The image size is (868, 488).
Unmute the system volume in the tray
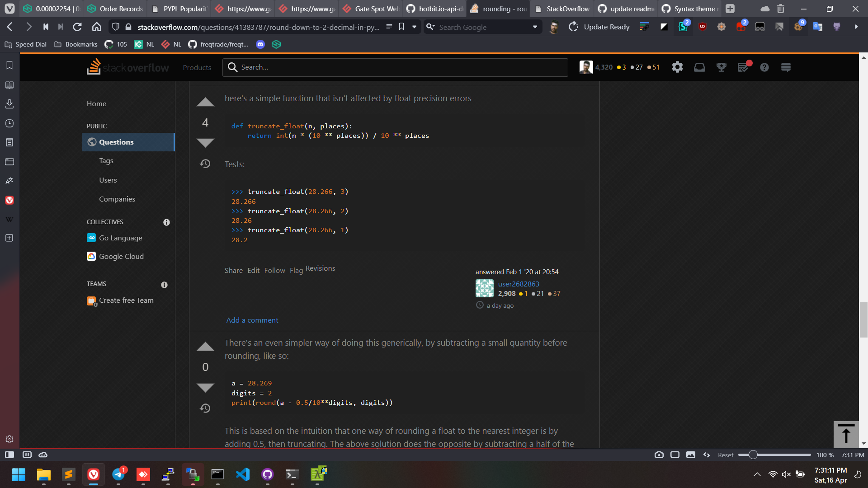point(786,474)
